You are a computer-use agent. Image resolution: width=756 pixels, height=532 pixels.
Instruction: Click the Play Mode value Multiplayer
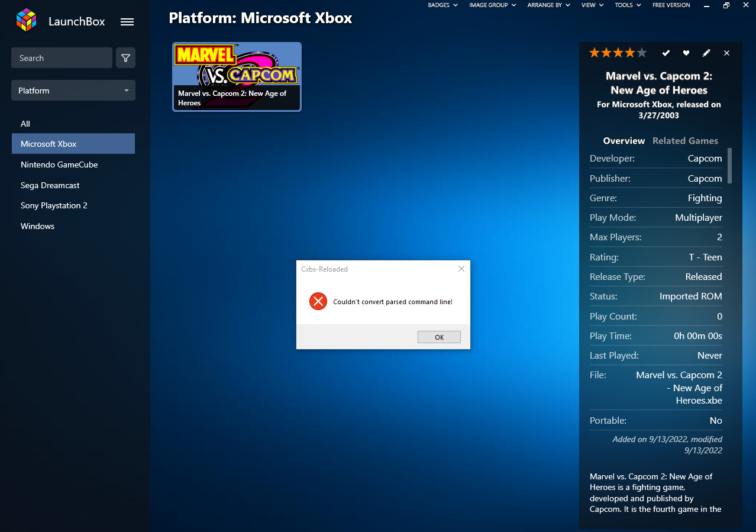(x=699, y=218)
